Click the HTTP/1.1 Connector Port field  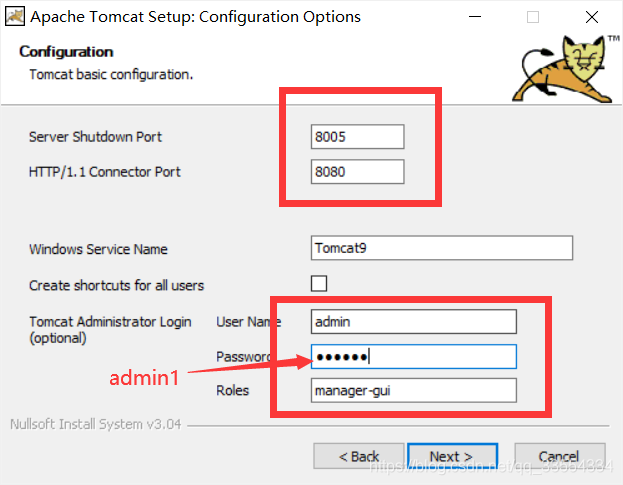point(358,172)
